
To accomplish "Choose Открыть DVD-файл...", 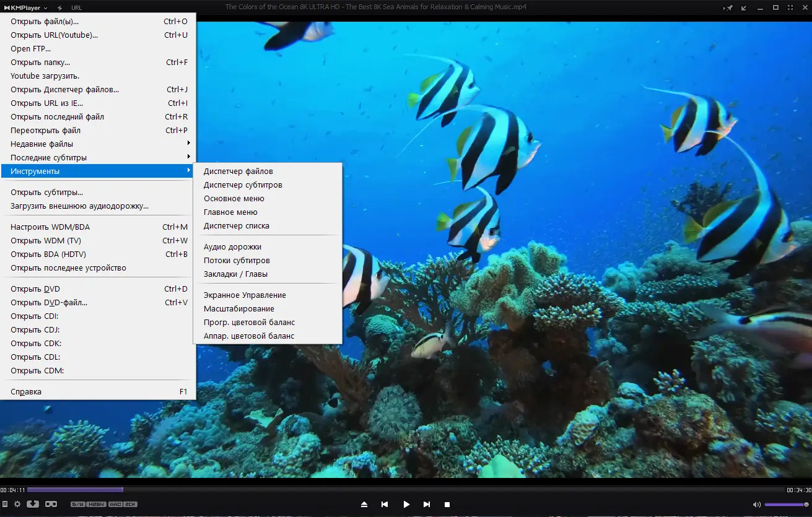I will click(x=98, y=302).
